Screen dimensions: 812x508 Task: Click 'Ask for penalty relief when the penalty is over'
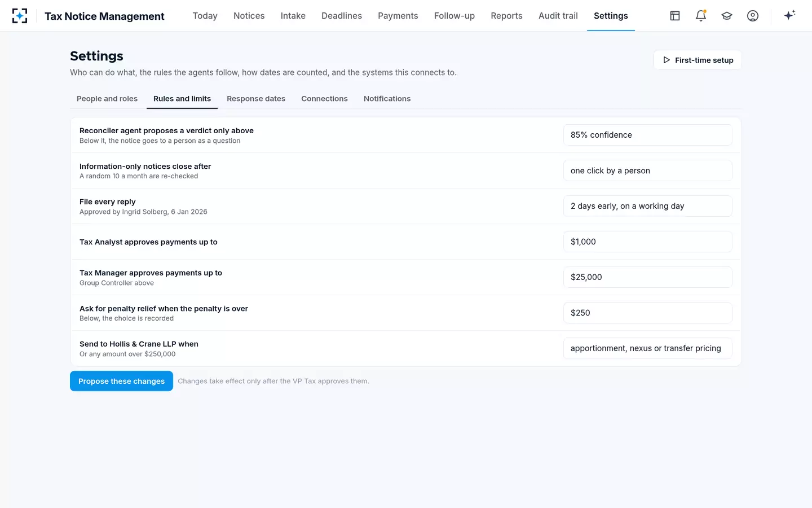[x=164, y=309]
